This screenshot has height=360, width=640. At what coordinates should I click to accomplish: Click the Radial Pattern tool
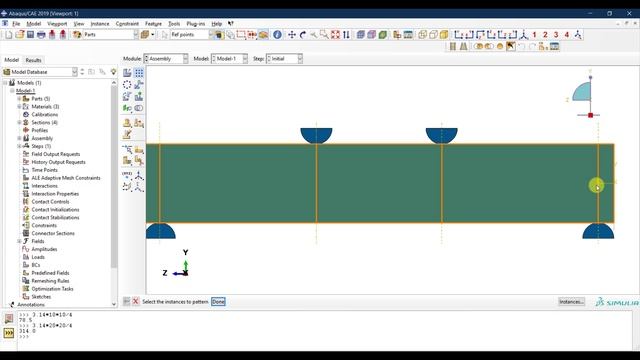click(x=127, y=85)
